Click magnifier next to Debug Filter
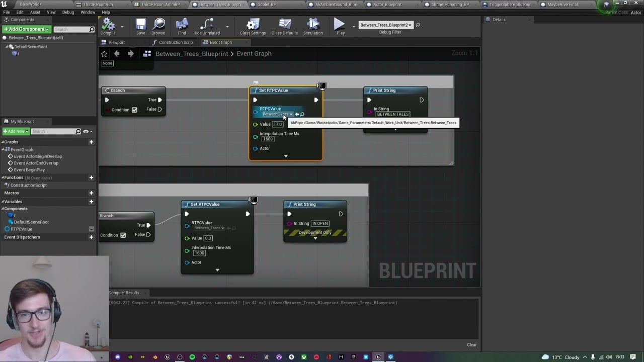The image size is (644, 362). pyautogui.click(x=418, y=25)
